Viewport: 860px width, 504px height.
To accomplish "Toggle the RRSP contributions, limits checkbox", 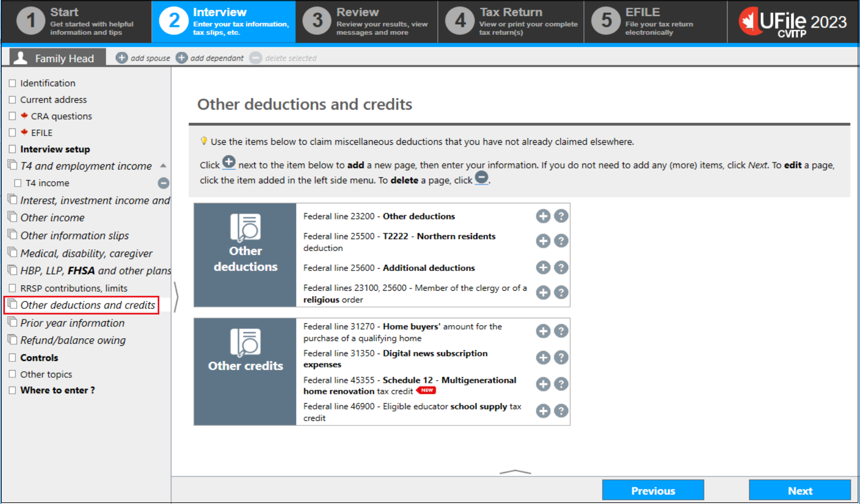I will tap(13, 288).
